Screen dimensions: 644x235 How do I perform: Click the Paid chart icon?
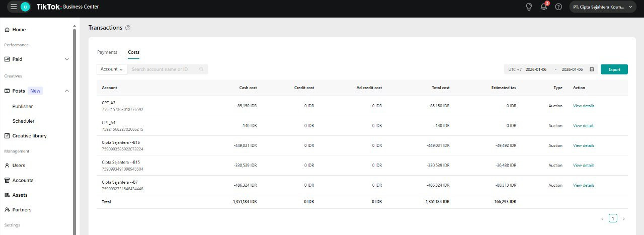pyautogui.click(x=7, y=59)
